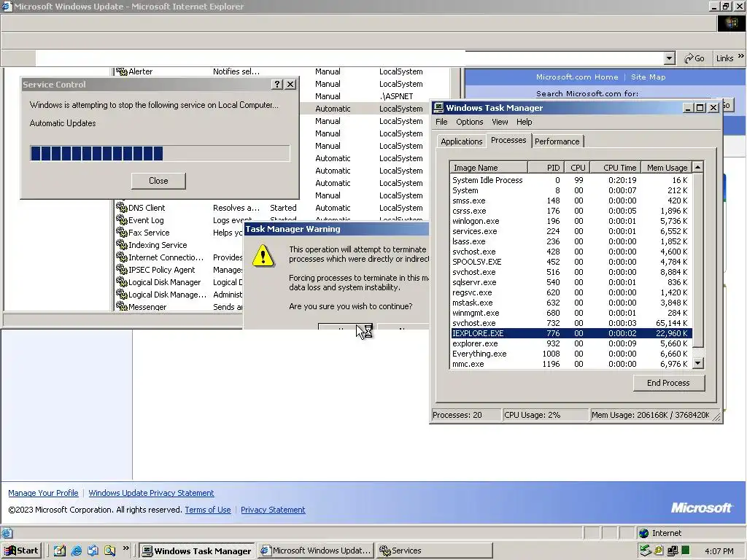Click the Event Log service icon
Image resolution: width=747 pixels, height=560 pixels.
(x=122, y=220)
